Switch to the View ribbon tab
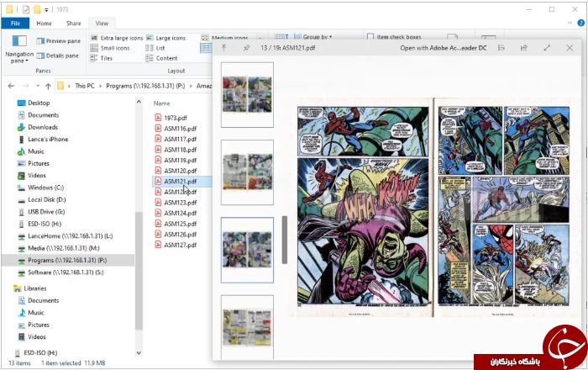This screenshot has width=588, height=370. pos(102,24)
